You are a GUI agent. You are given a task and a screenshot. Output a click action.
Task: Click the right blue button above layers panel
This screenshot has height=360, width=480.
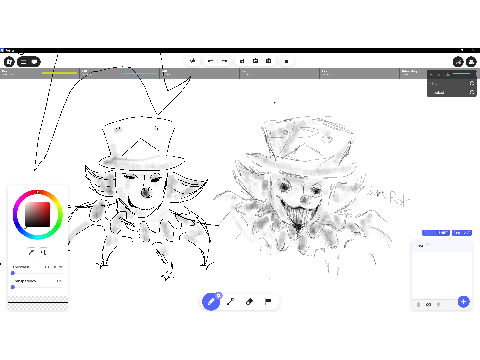(462, 233)
